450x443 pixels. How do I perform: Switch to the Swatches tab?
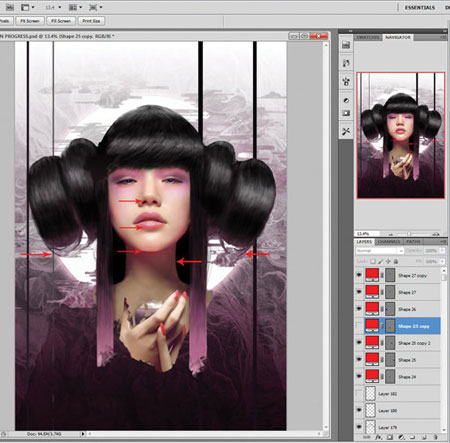tap(368, 37)
